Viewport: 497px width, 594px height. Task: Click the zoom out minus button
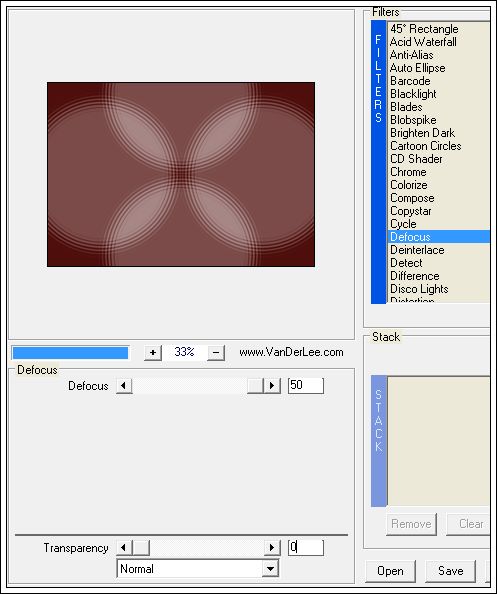coord(216,353)
